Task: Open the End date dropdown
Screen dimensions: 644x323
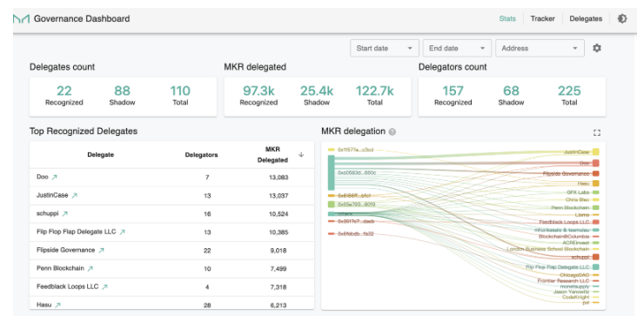Action: click(457, 48)
